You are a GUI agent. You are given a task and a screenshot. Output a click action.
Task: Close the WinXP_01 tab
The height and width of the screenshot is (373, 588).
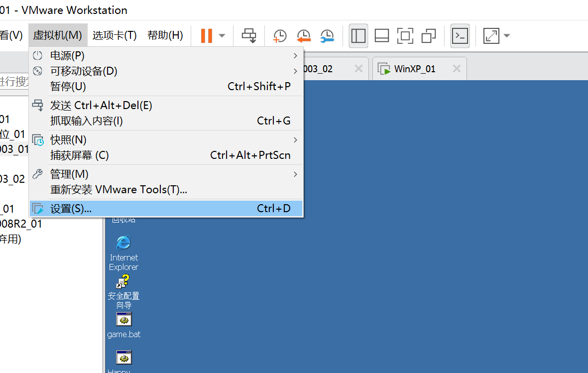click(x=457, y=69)
